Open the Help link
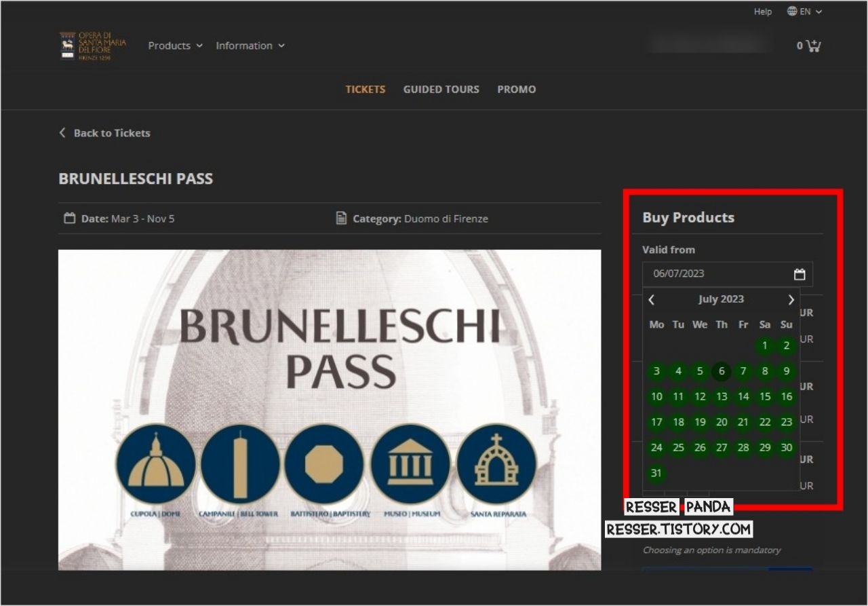The width and height of the screenshot is (868, 606). (763, 12)
